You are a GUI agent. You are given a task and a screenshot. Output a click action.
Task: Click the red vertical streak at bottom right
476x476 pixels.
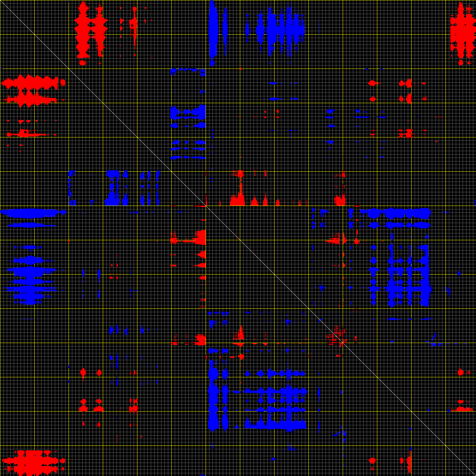coord(410,461)
